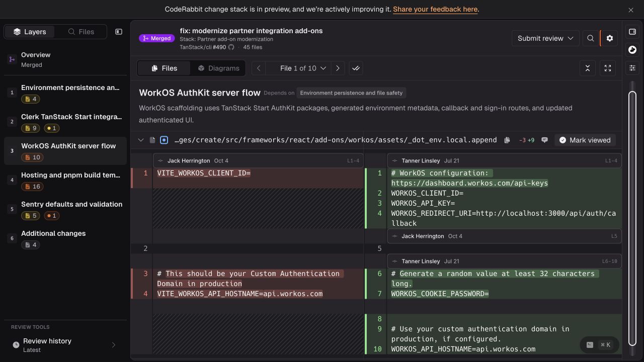
Task: Switch to Diagrams view tab
Action: pyautogui.click(x=218, y=68)
